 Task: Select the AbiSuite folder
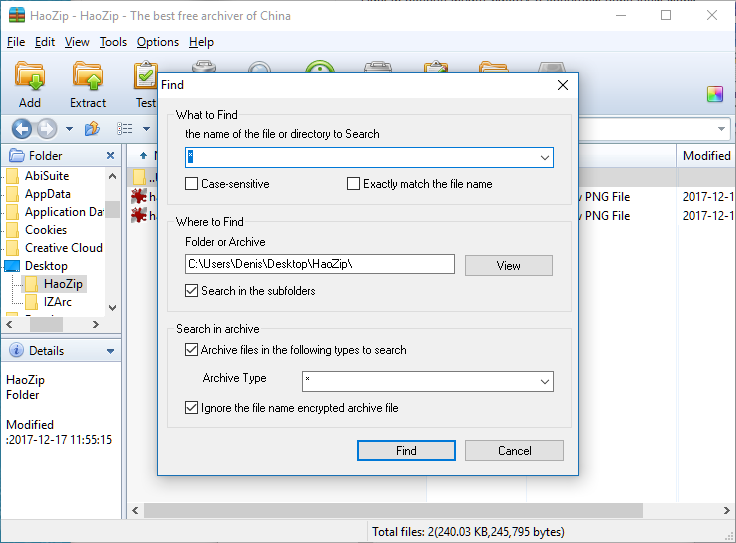[x=47, y=176]
